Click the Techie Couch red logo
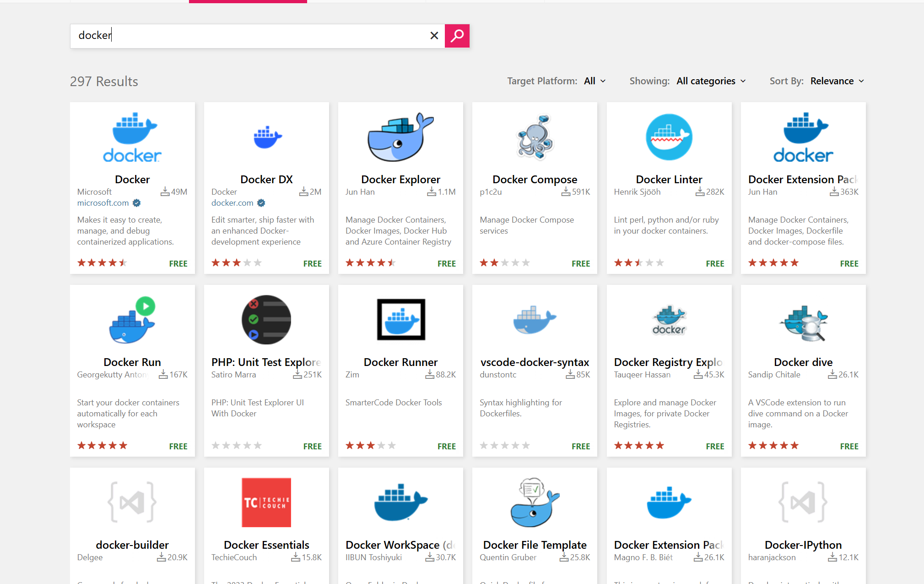This screenshot has height=584, width=924. (x=266, y=502)
